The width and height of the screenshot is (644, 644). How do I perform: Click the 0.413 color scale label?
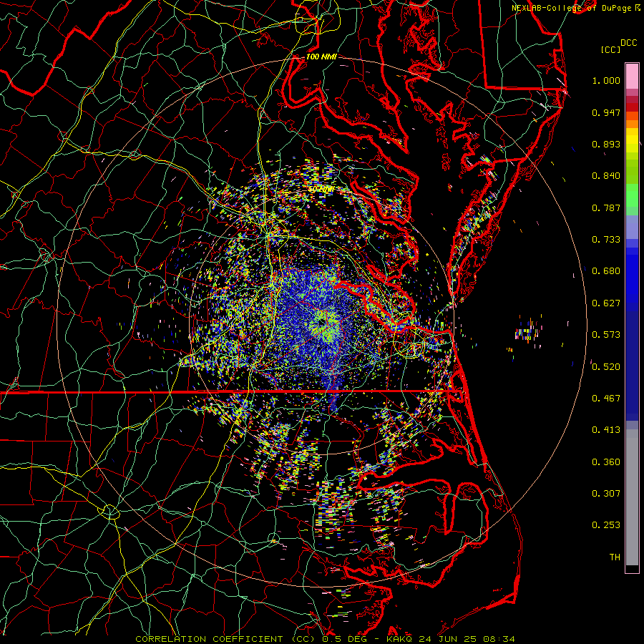coord(606,430)
